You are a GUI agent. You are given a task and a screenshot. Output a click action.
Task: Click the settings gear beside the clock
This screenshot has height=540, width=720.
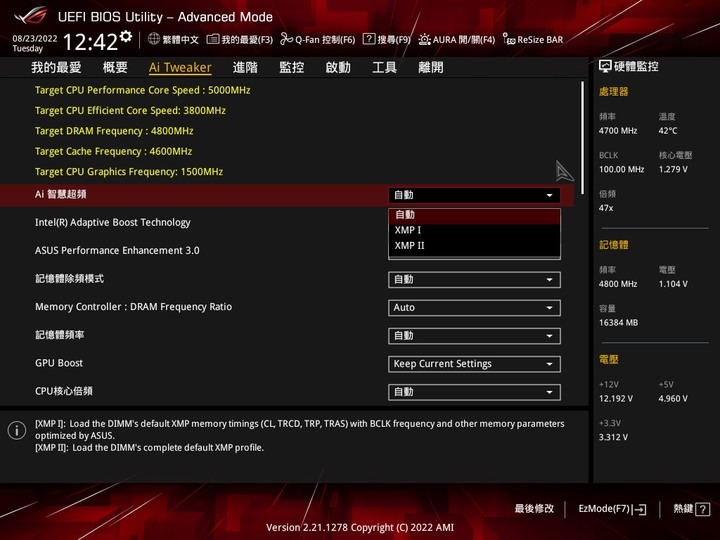tap(126, 36)
